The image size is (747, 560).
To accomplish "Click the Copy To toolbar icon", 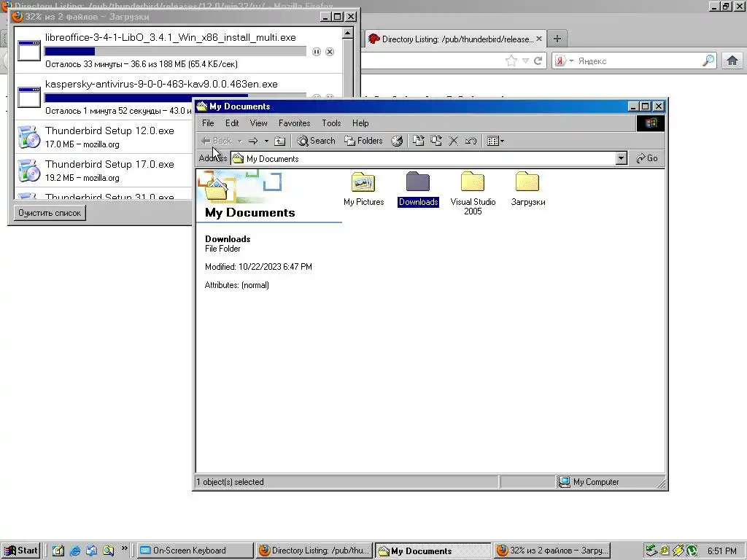I will click(x=436, y=141).
